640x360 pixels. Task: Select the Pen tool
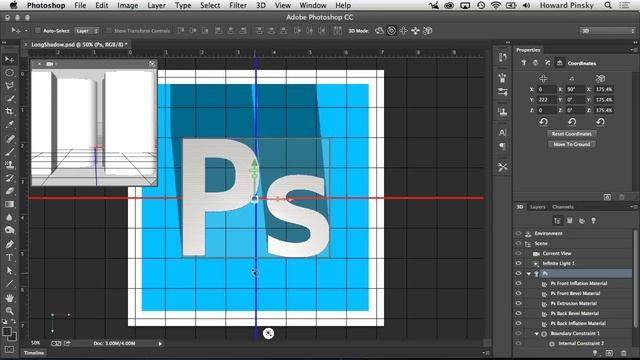click(9, 244)
